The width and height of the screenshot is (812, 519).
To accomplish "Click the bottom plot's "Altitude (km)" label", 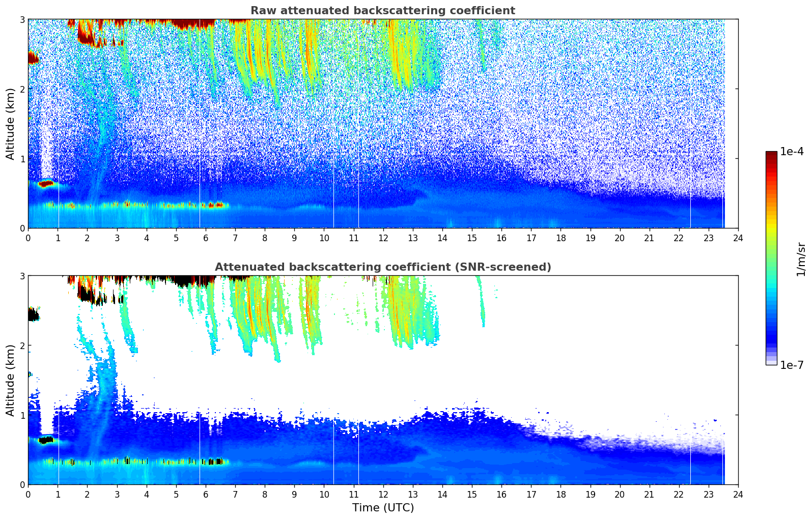I will tap(11, 380).
